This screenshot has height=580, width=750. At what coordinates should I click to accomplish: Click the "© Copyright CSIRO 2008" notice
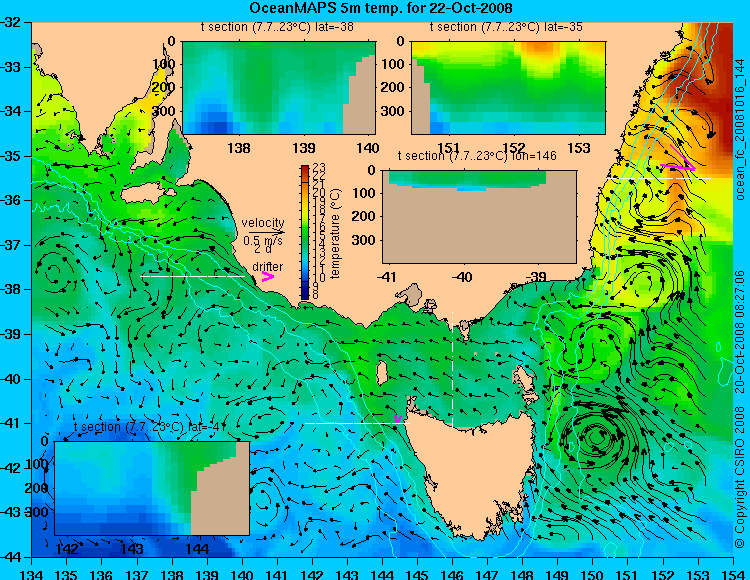click(740, 478)
